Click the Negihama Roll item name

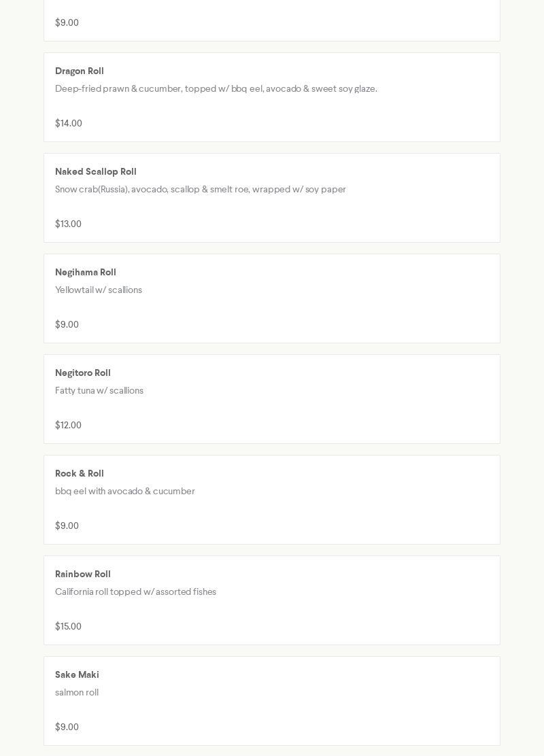86,273
